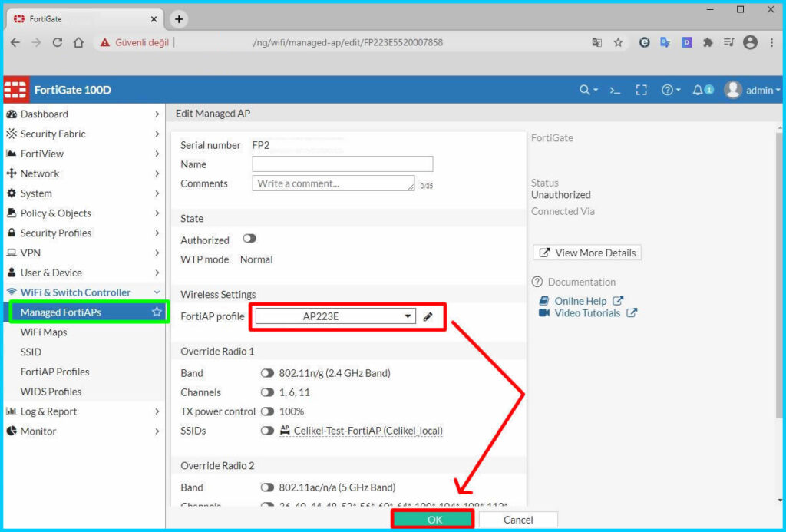
Task: Open the Chrome three-dot menu
Action: point(771,43)
